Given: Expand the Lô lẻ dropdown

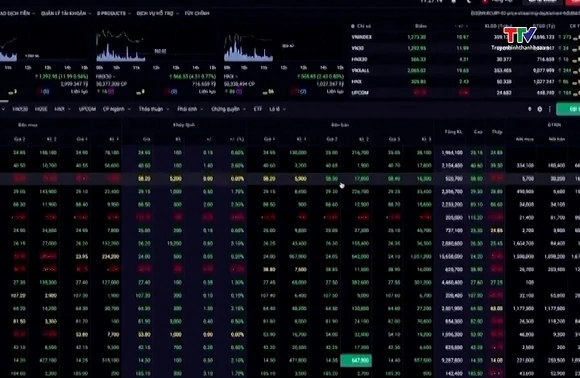Looking at the screenshot, I should point(277,109).
